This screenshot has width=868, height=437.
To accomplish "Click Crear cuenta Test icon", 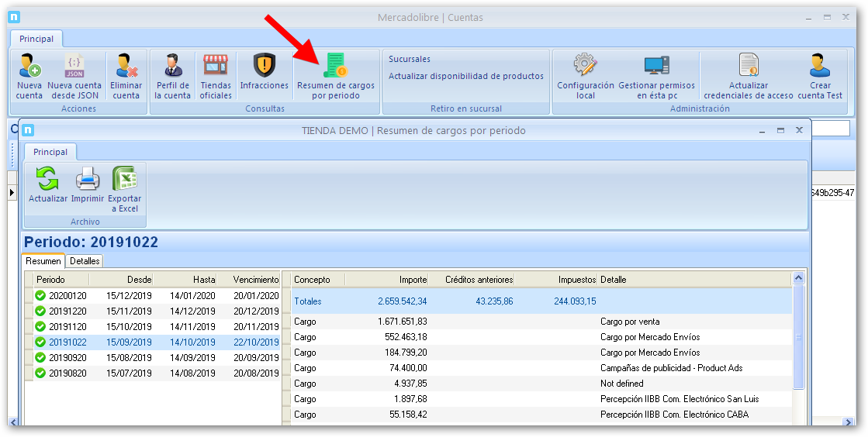I will (820, 67).
